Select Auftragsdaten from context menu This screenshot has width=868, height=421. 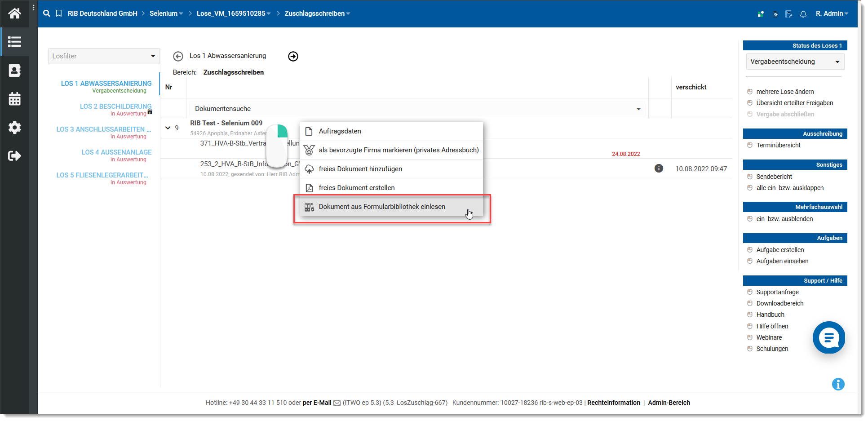point(391,131)
